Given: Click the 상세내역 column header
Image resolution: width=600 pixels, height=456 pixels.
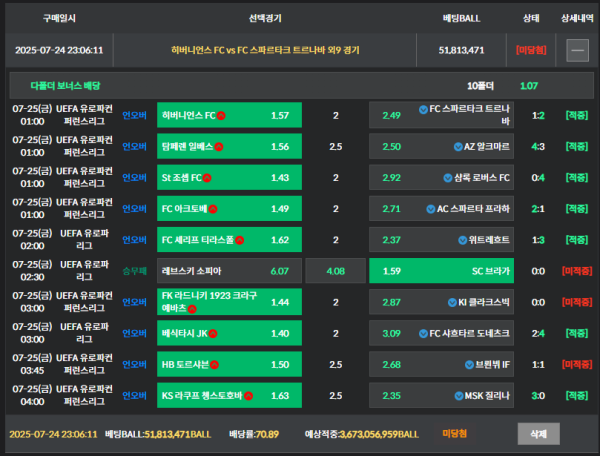Looking at the screenshot, I should pyautogui.click(x=577, y=18).
